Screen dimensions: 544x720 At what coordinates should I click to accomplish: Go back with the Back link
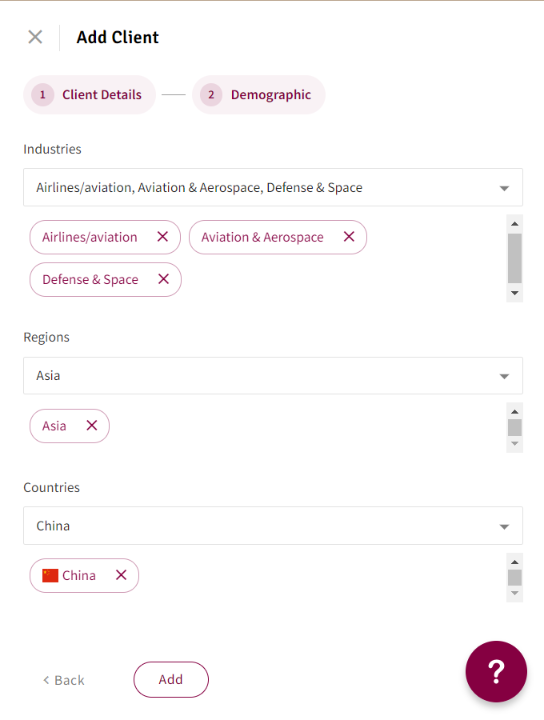point(64,680)
